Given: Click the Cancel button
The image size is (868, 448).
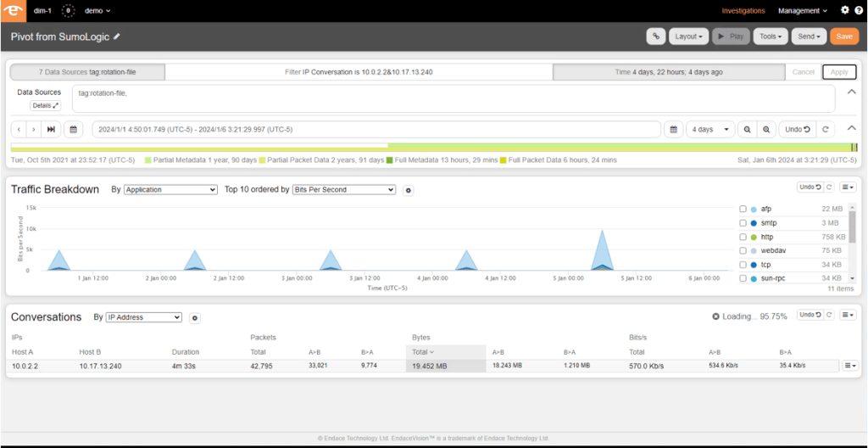Looking at the screenshot, I should (x=804, y=72).
